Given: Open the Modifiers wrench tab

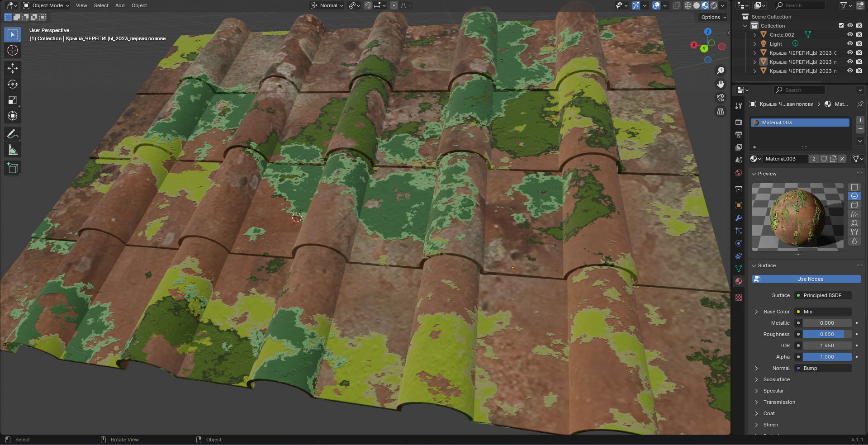Looking at the screenshot, I should coord(739,218).
